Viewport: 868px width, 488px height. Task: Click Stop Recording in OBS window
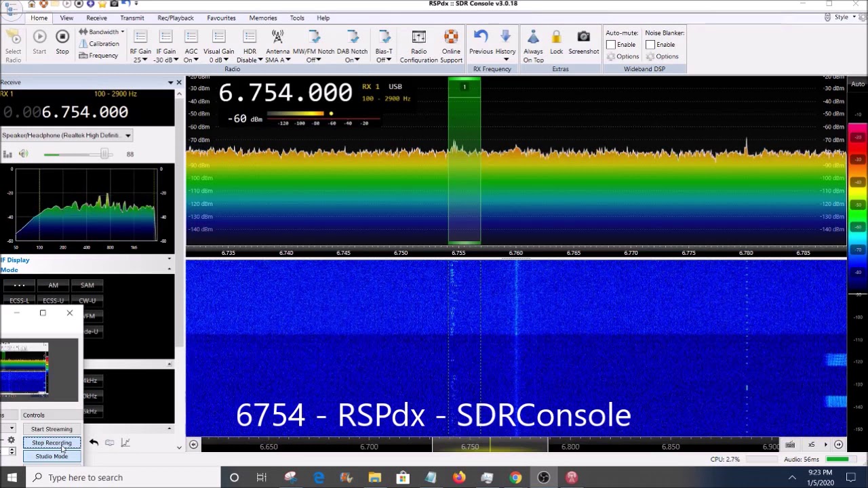[52, 443]
